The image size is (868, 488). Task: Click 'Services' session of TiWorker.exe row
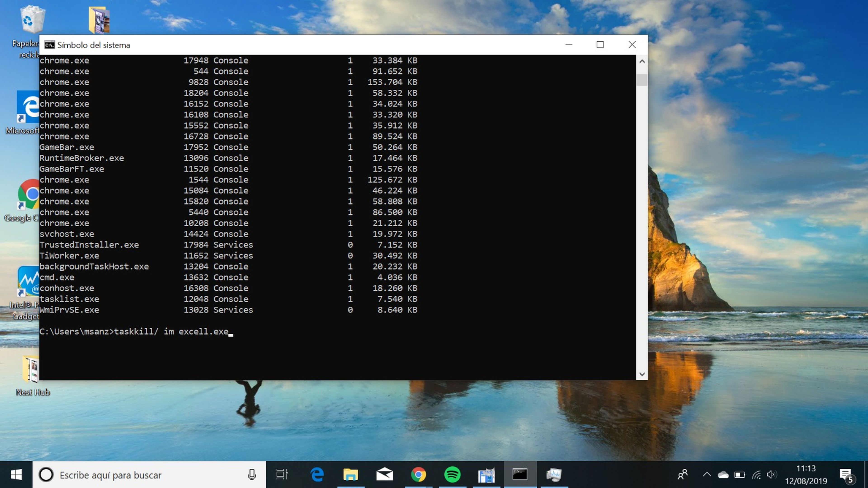(233, 256)
